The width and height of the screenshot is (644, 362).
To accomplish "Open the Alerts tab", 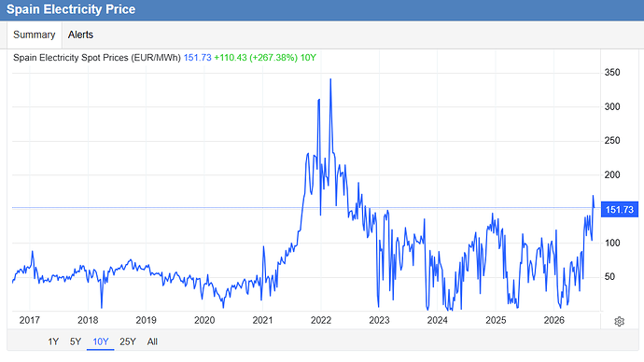I will pyautogui.click(x=80, y=35).
